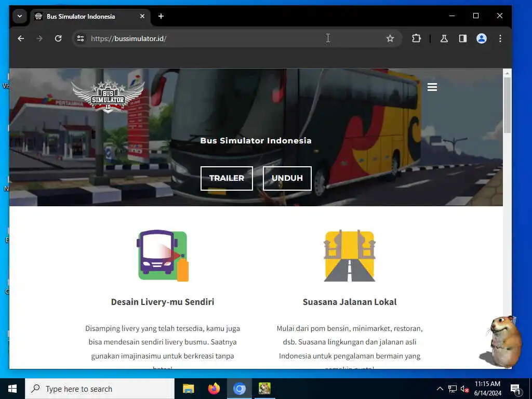
Task: Open the taskbar clock and date
Action: click(x=487, y=389)
